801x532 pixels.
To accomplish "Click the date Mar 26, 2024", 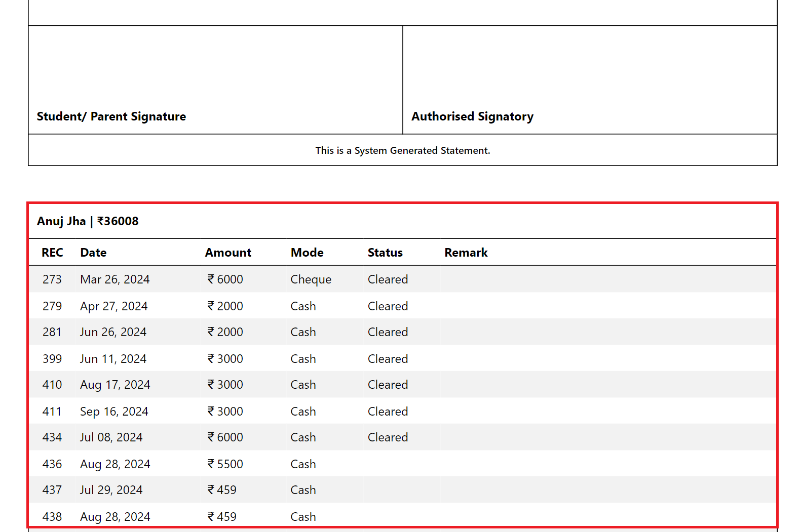I will (x=115, y=279).
